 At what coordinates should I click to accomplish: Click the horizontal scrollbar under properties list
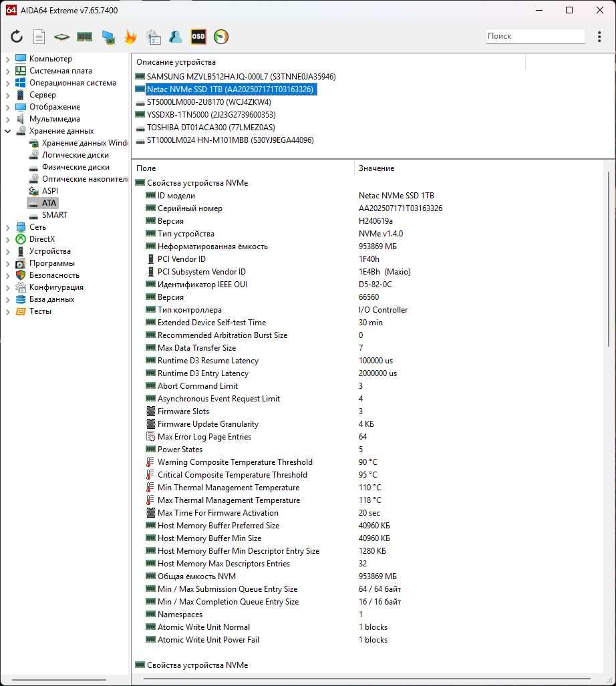(367, 679)
